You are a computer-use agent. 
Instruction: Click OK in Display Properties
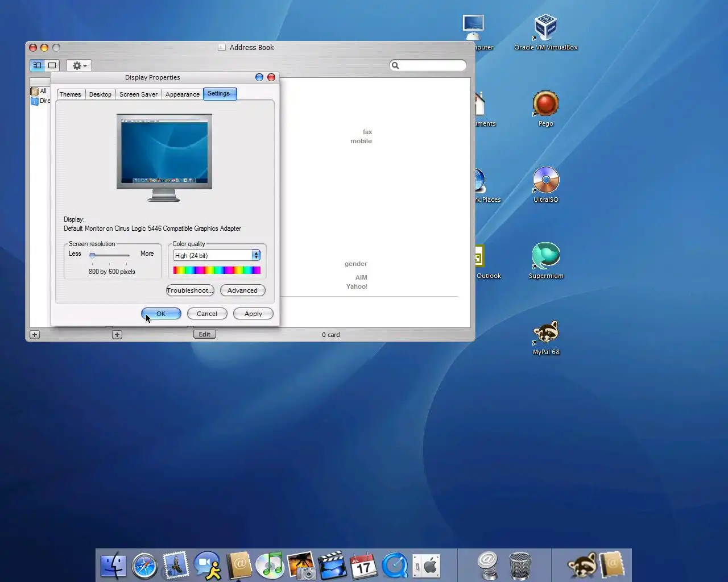click(161, 314)
